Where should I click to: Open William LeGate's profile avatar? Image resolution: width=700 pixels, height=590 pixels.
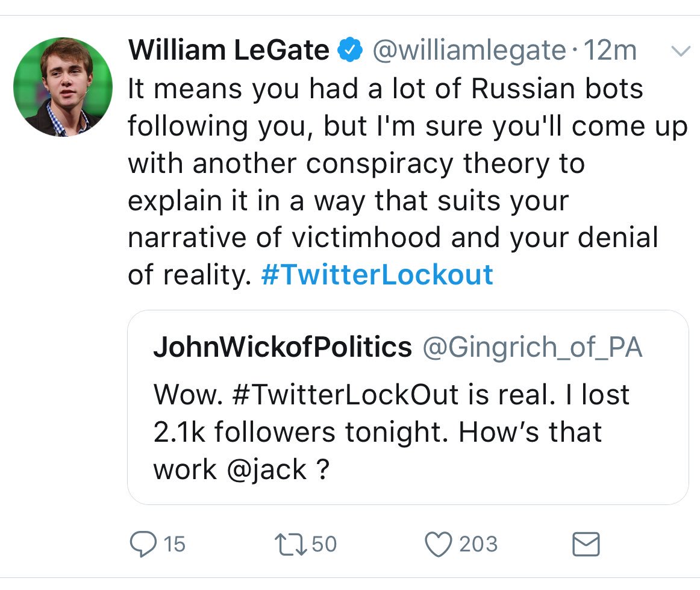tap(63, 87)
